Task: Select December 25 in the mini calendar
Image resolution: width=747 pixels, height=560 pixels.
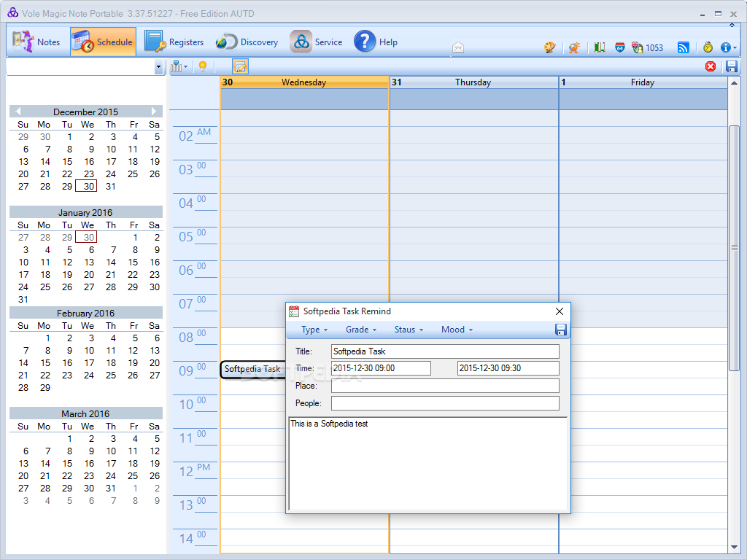Action: (x=133, y=174)
